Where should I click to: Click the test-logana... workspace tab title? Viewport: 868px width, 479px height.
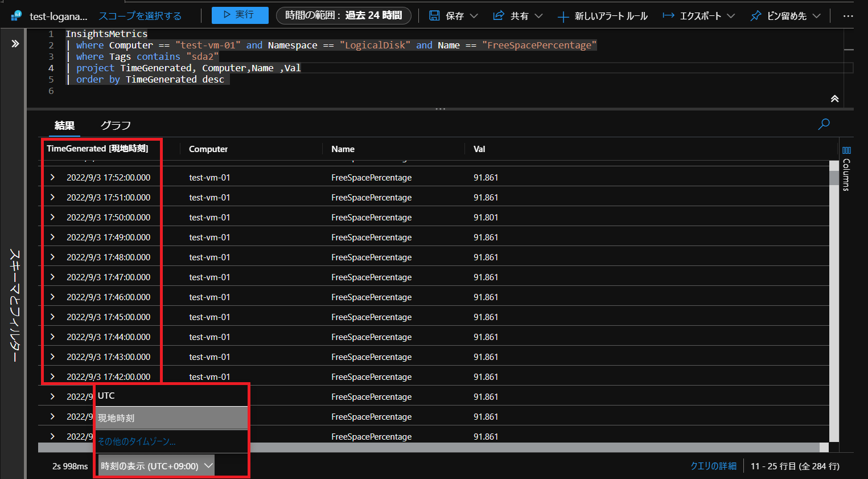tap(59, 16)
